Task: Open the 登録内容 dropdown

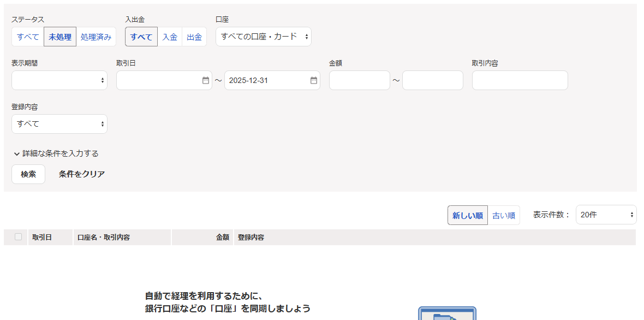Action: click(x=59, y=123)
